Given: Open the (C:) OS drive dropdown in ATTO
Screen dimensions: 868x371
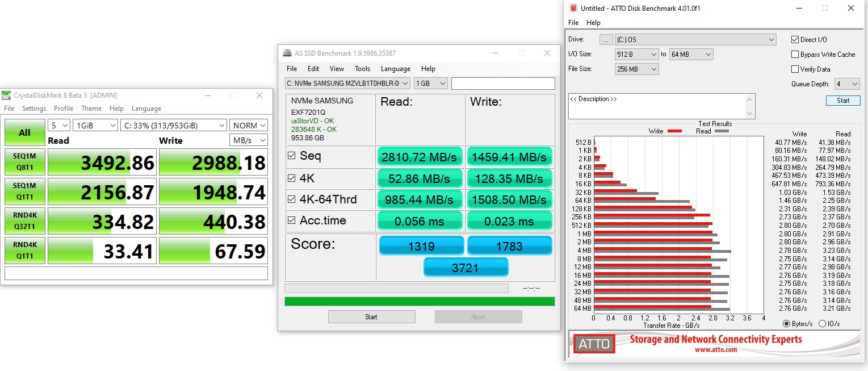Looking at the screenshot, I should tap(695, 40).
